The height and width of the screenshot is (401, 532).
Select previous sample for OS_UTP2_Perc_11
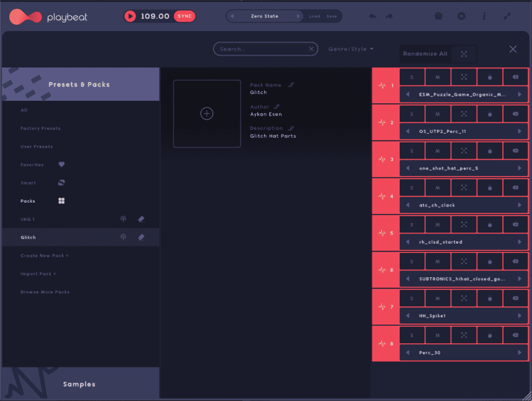(x=408, y=131)
